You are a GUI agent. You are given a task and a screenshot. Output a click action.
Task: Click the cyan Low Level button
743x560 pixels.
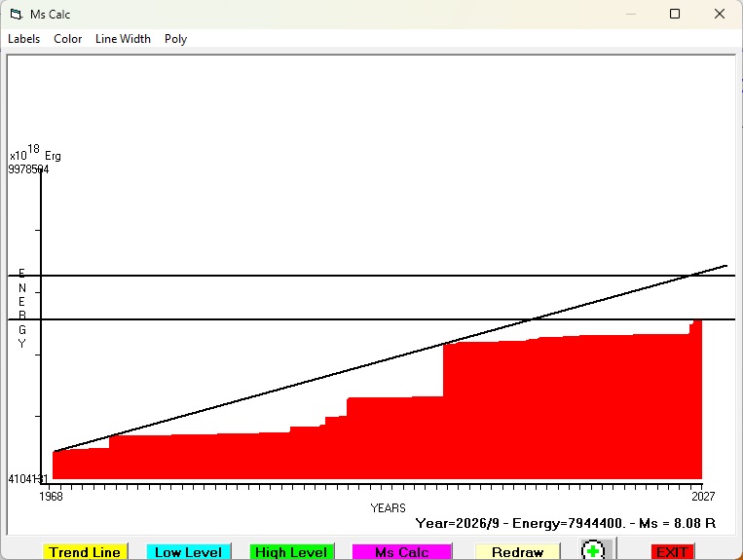click(188, 552)
